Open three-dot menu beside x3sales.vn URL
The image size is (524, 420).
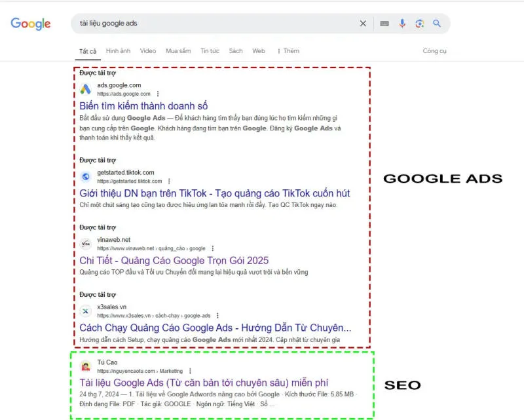point(217,316)
